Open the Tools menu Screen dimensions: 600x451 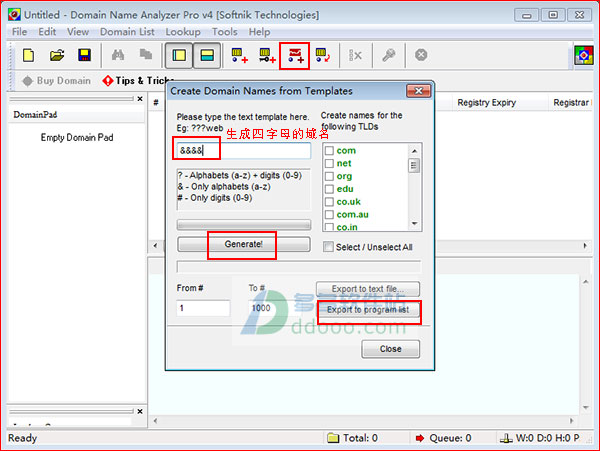click(x=225, y=32)
